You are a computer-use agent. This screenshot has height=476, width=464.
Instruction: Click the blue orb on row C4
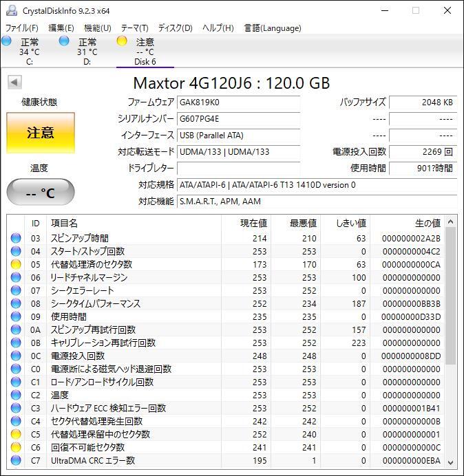pyautogui.click(x=16, y=421)
